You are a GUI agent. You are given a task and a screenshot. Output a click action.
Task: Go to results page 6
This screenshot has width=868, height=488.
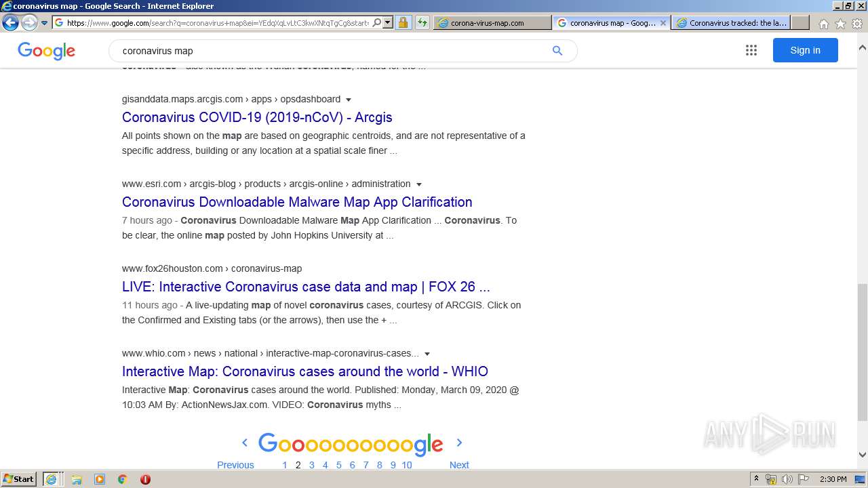[x=353, y=465]
